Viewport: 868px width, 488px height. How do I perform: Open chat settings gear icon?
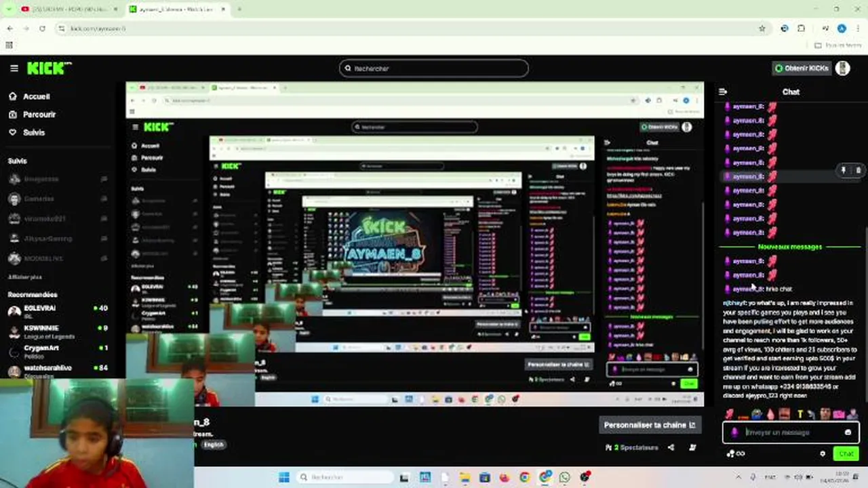[x=823, y=453]
